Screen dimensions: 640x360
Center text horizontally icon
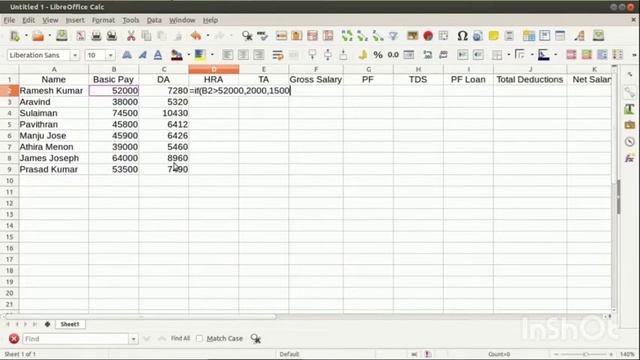(x=243, y=55)
